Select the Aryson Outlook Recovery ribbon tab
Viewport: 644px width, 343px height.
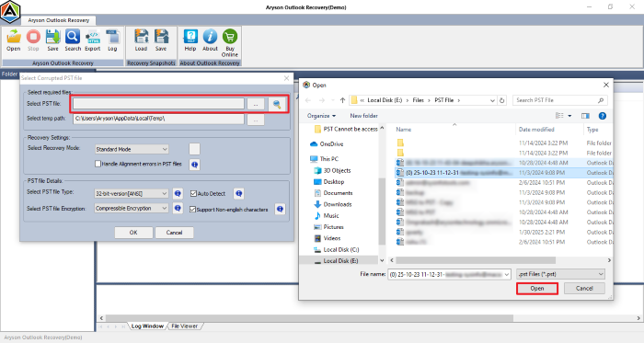point(59,20)
